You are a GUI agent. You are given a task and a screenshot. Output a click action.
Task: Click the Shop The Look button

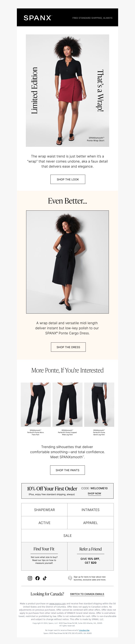tap(68, 179)
